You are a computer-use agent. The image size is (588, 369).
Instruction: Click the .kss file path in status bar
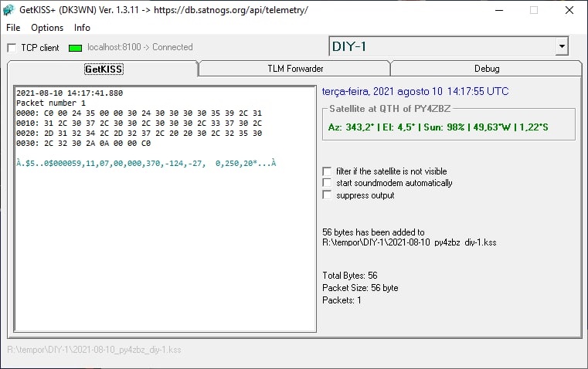[94, 350]
